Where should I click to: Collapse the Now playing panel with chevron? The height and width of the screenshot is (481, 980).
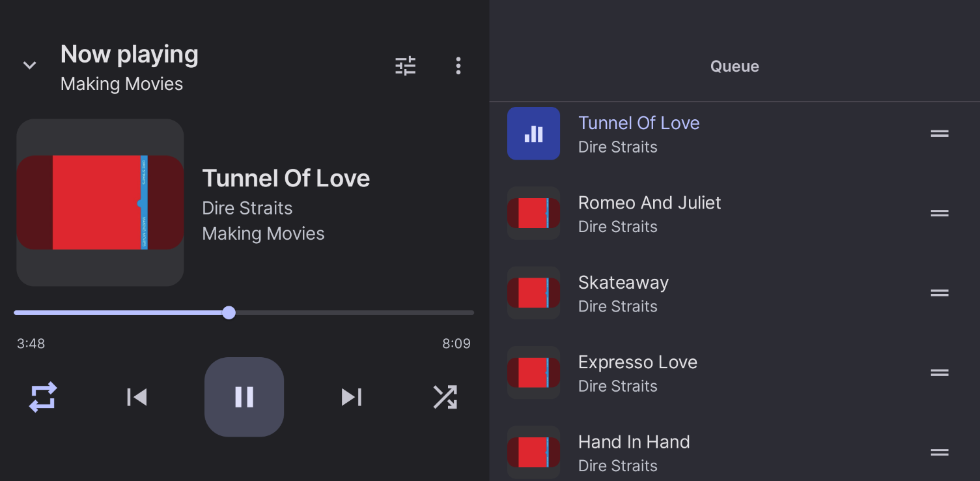click(x=29, y=65)
